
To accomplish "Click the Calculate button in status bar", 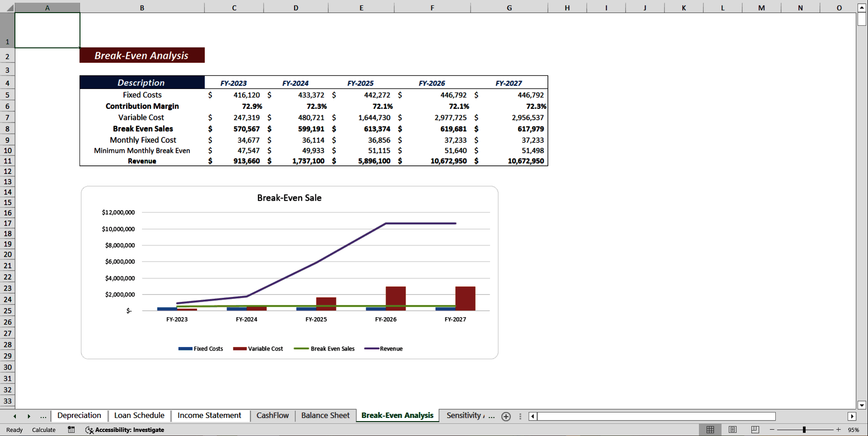I will (x=43, y=430).
